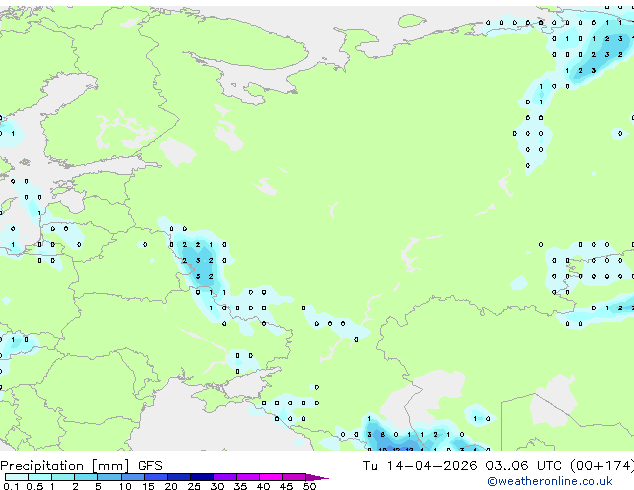The height and width of the screenshot is (490, 634).
Task: Click the '30' legend value label
Action: click(x=217, y=486)
